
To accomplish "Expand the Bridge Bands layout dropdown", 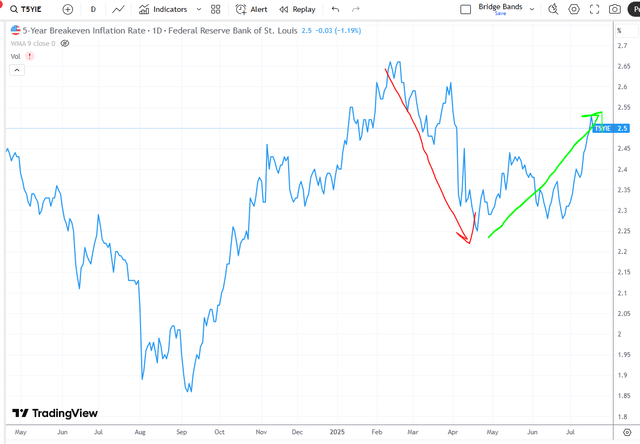I will point(532,9).
